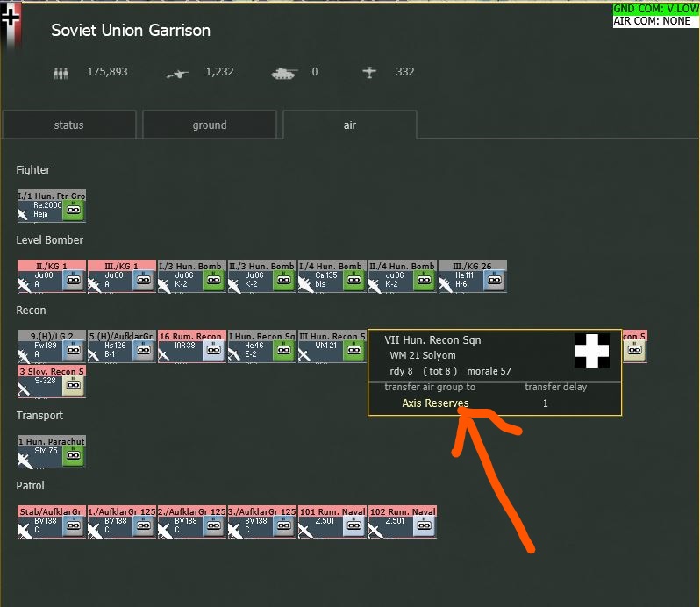Image resolution: width=700 pixels, height=607 pixels.
Task: Click Stab/AufklarGr BV138 patrol unit
Action: (x=52, y=522)
